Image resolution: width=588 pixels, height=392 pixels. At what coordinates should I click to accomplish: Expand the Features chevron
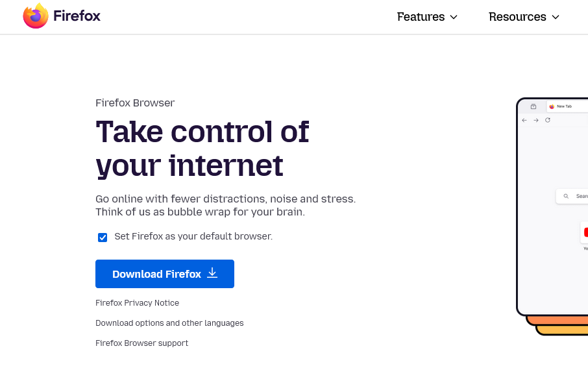click(x=454, y=17)
